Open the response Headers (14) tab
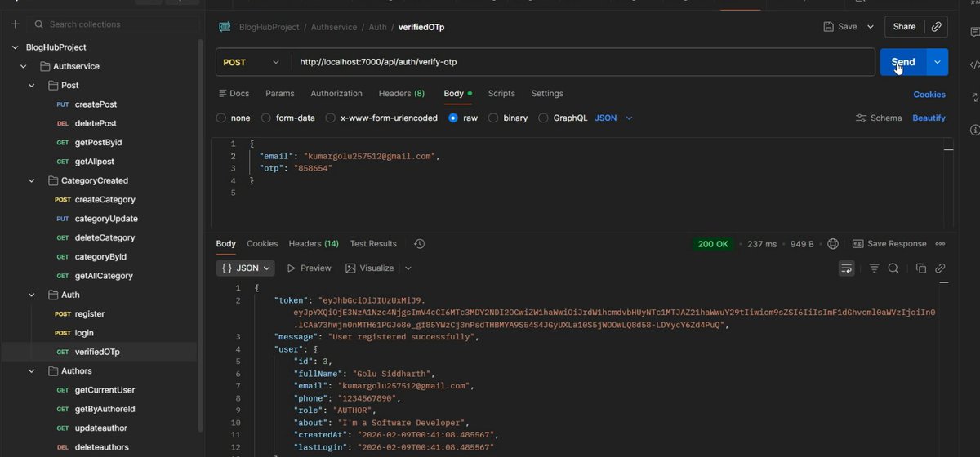This screenshot has height=457, width=980. pyautogui.click(x=314, y=244)
